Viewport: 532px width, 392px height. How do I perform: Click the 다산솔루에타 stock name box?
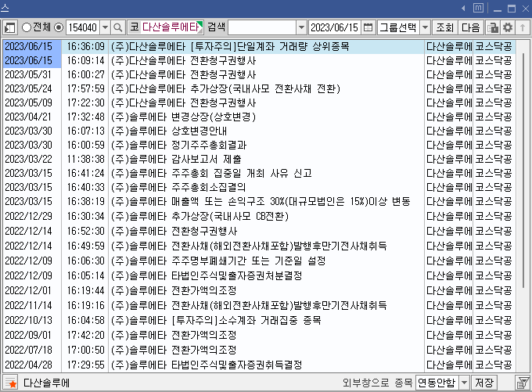171,27
